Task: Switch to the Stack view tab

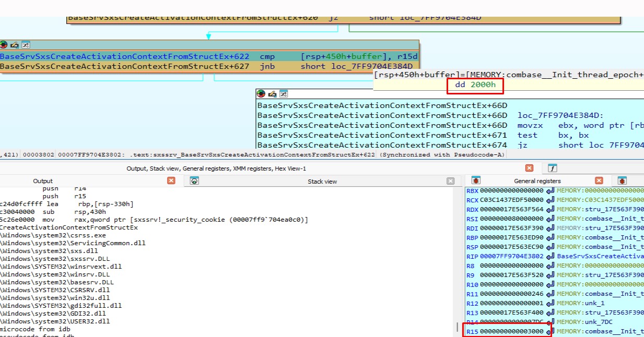Action: point(322,182)
